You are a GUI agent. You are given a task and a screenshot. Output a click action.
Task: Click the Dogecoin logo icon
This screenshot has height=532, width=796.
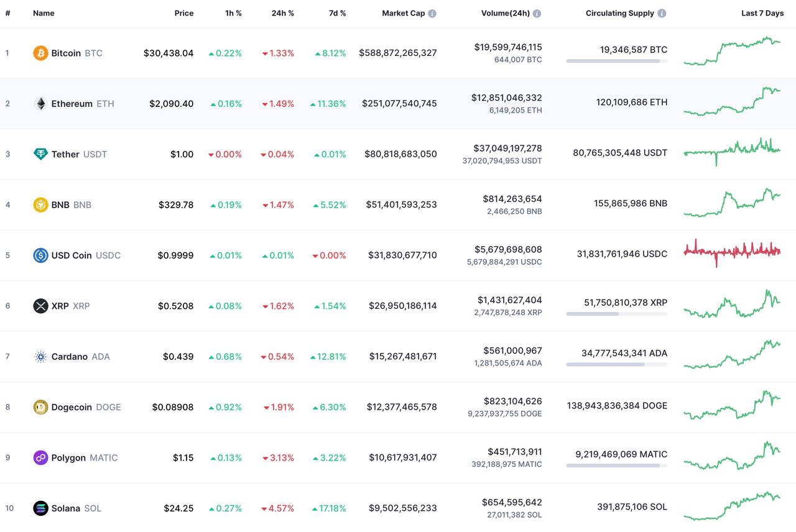pyautogui.click(x=40, y=407)
